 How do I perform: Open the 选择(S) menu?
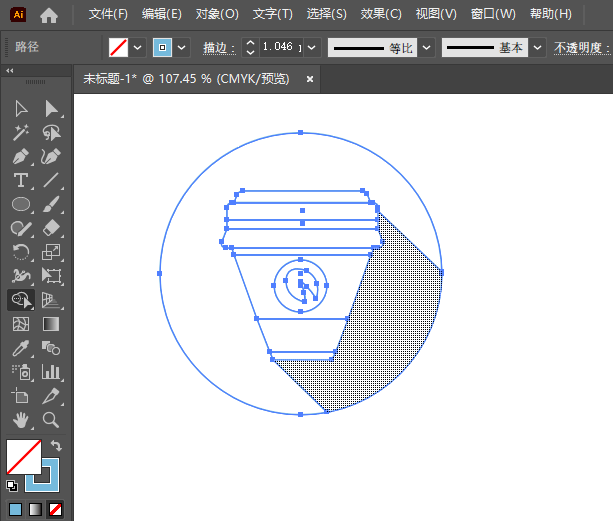click(326, 14)
